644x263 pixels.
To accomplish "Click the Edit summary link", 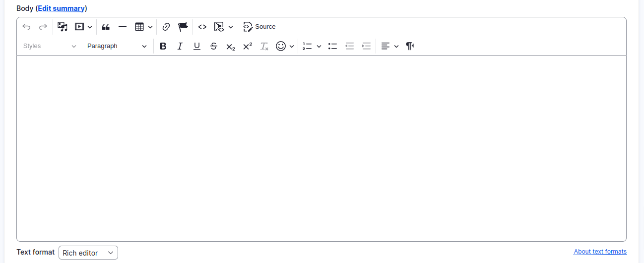I will click(x=62, y=8).
